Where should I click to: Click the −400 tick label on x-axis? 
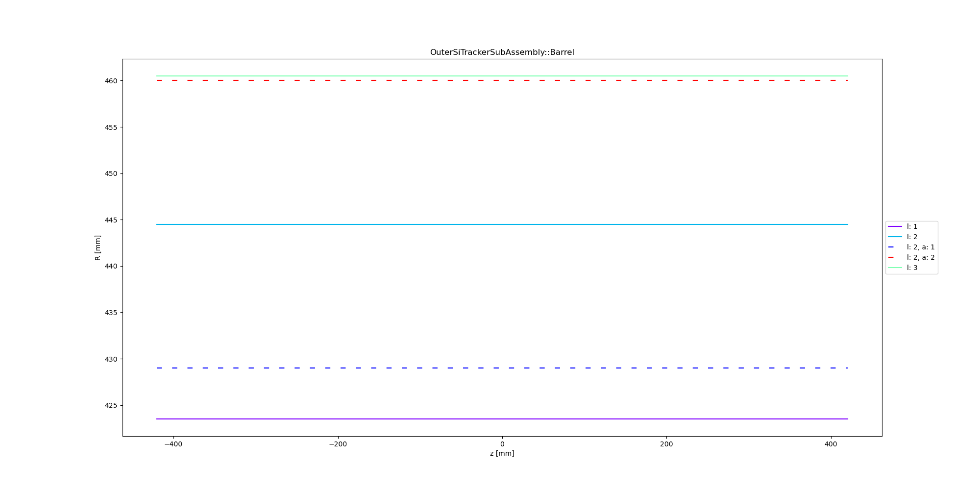pos(173,444)
